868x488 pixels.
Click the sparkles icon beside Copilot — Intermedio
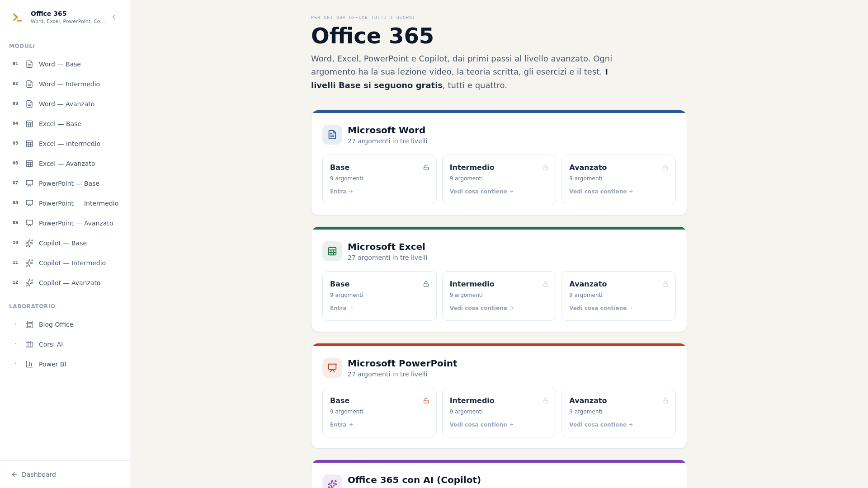(x=29, y=263)
